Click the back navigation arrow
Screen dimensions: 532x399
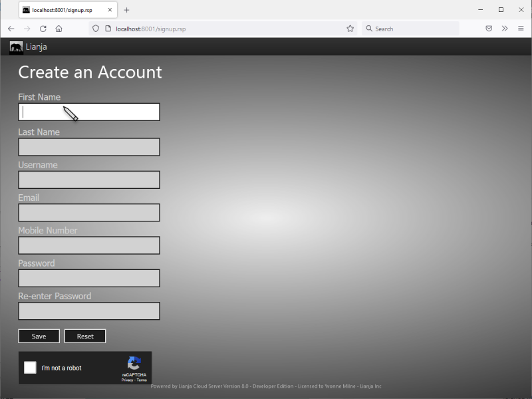pos(11,28)
